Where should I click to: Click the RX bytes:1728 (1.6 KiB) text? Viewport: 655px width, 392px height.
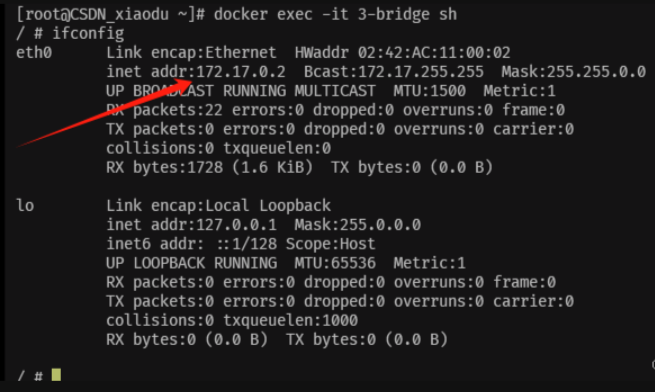(209, 167)
